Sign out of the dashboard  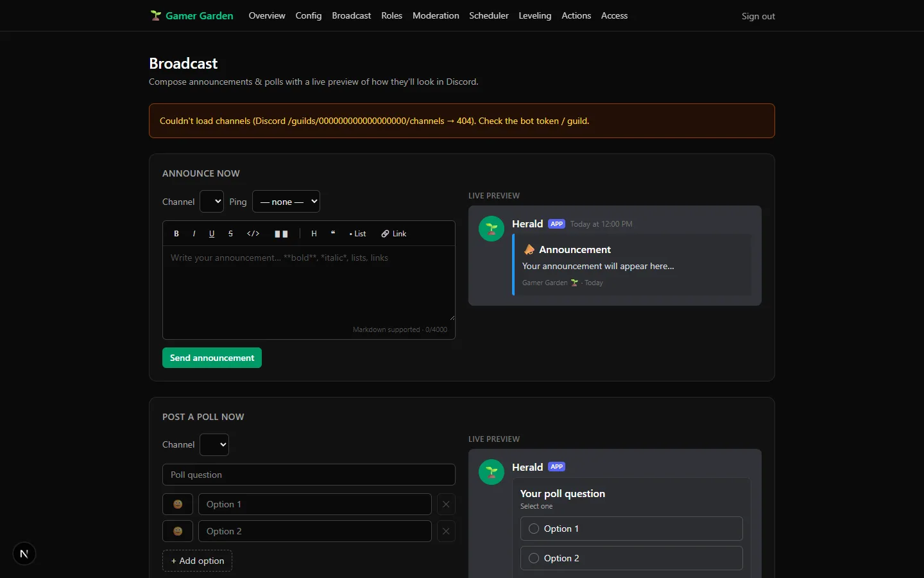coord(758,16)
